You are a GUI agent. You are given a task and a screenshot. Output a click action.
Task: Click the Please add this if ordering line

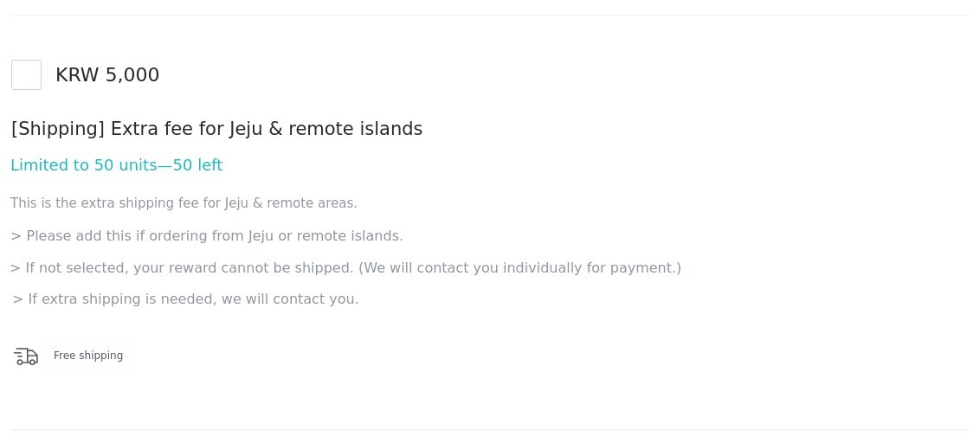point(206,236)
